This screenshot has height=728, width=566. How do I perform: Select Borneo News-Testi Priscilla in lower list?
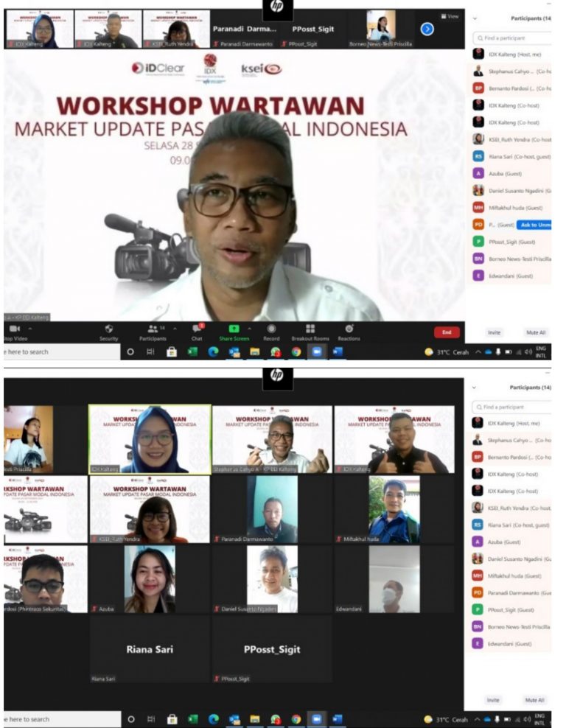point(511,627)
